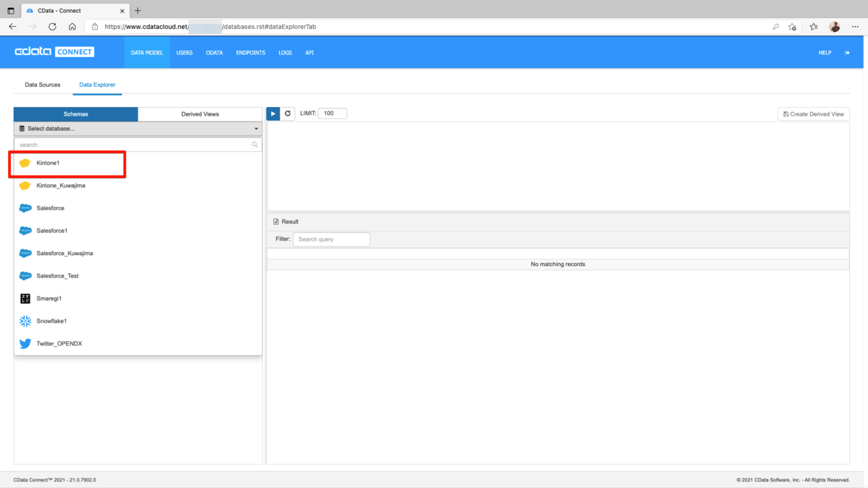Screen dimensions: 868x488
Task: Click the tab actions icon at top left
Action: coord(11,11)
